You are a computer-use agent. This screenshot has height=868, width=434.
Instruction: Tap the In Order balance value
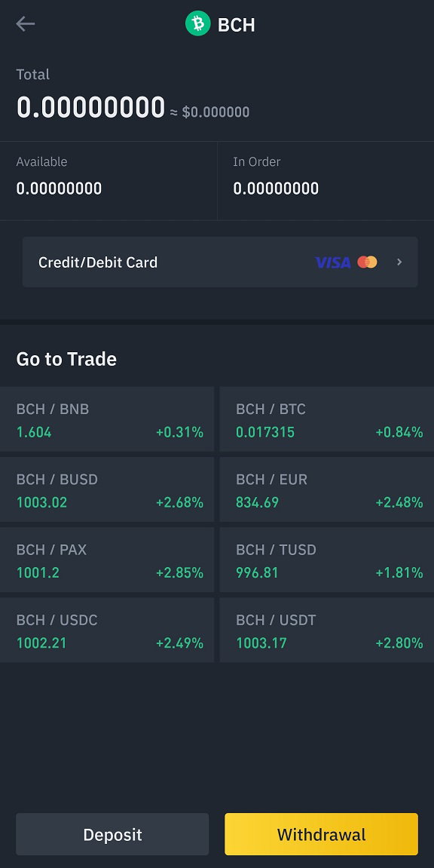tap(276, 189)
